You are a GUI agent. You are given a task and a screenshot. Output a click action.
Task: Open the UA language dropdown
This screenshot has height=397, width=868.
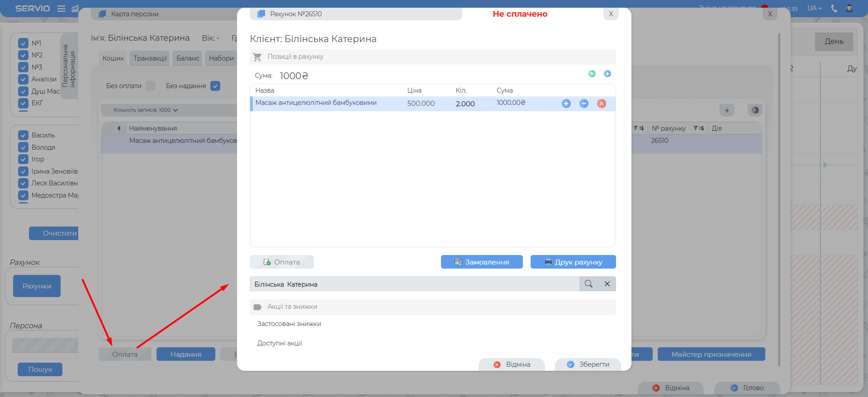(814, 8)
